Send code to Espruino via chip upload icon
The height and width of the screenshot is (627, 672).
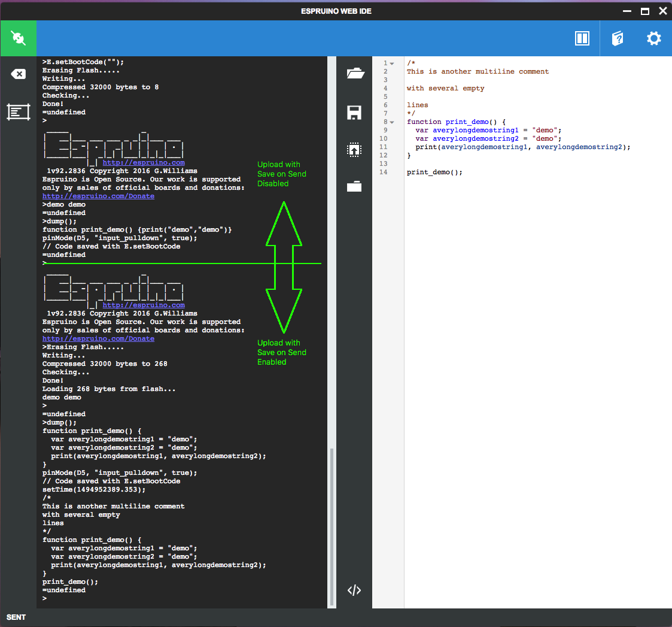tap(354, 150)
